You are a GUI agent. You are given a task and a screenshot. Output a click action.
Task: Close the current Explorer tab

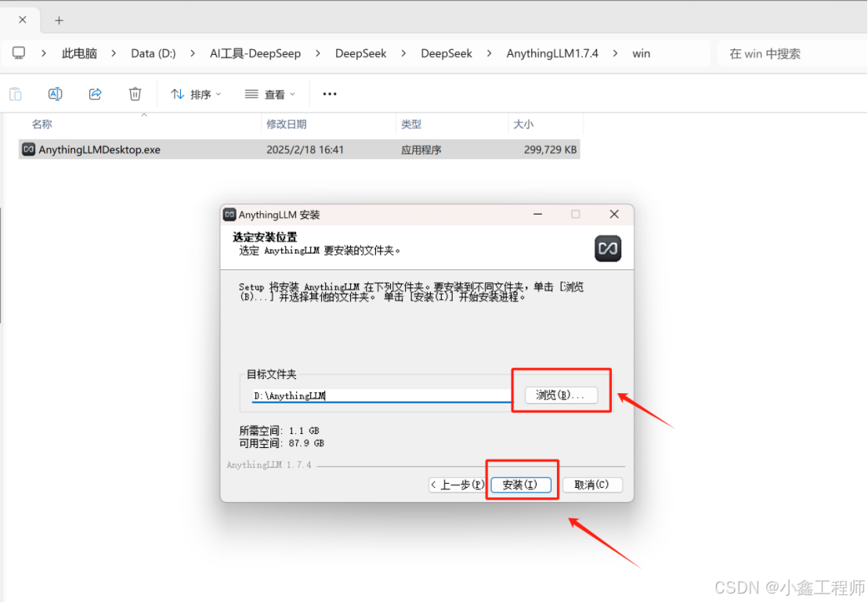(23, 20)
